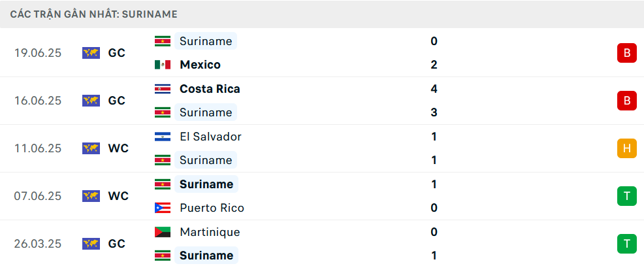The width and height of the screenshot is (644, 266).
Task: Click the Costa Rica flag icon
Action: 163,89
